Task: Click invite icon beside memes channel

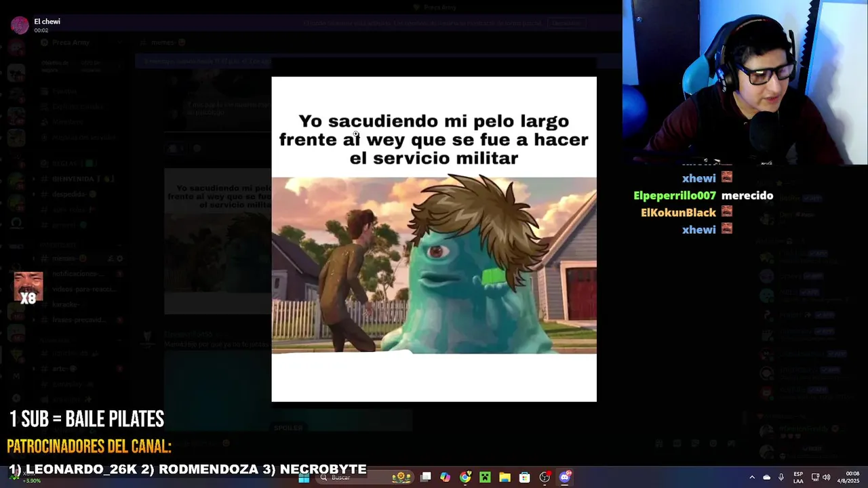Action: click(x=111, y=258)
